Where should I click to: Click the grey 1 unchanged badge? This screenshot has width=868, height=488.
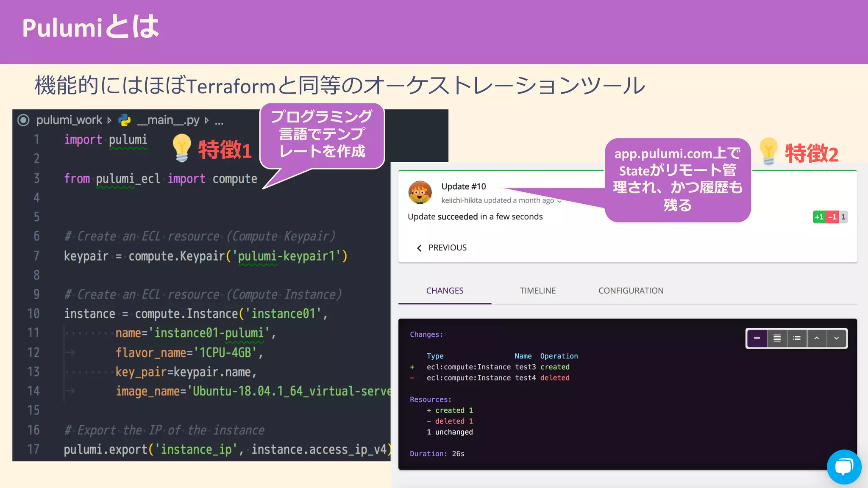(x=843, y=217)
